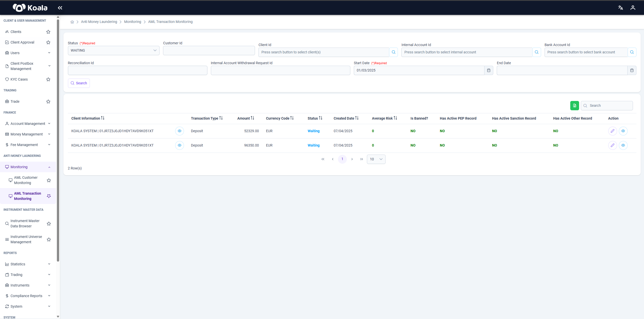Collapse the sidebar with the double-chevron icon
The width and height of the screenshot is (644, 319).
coord(60,8)
